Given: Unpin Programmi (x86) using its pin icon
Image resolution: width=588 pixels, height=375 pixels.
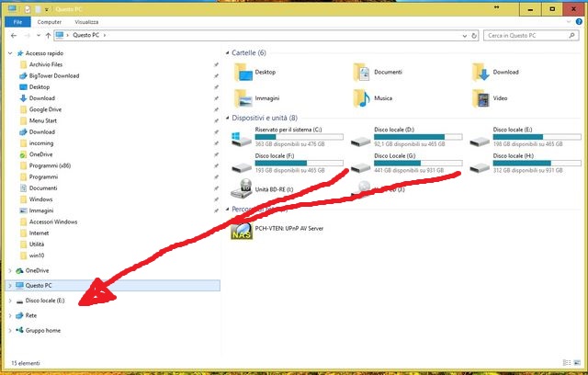Looking at the screenshot, I should (x=216, y=165).
